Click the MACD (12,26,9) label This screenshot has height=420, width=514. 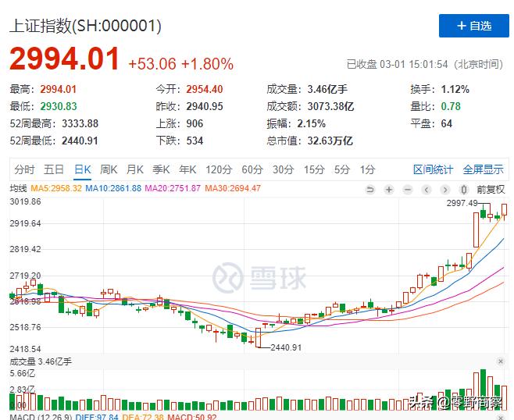(x=41, y=417)
